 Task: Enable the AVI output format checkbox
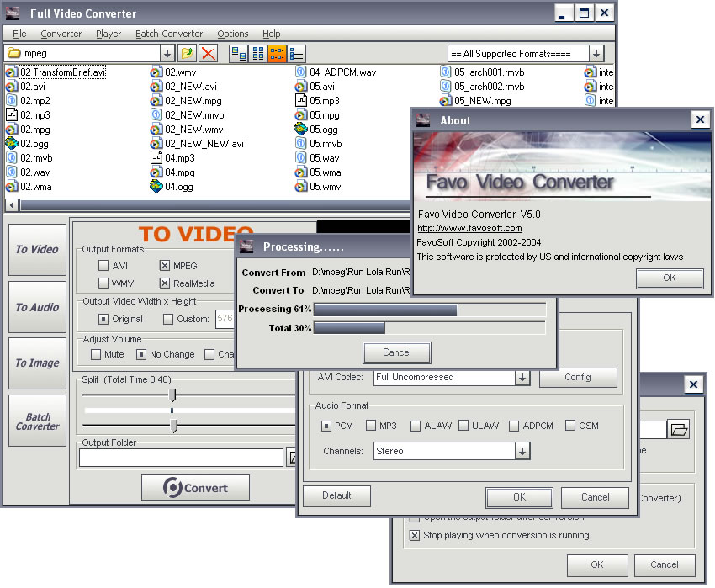(103, 266)
